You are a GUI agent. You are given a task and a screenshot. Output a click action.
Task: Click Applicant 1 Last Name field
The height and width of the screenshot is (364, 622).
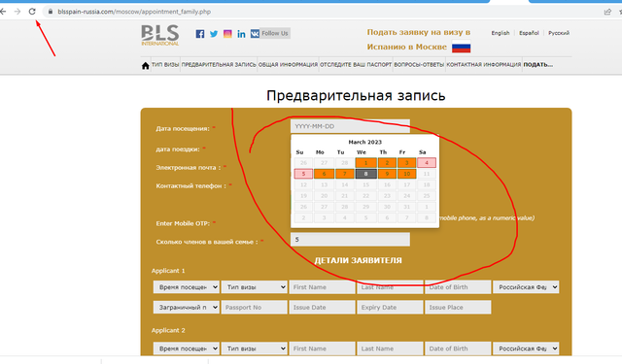coord(390,287)
